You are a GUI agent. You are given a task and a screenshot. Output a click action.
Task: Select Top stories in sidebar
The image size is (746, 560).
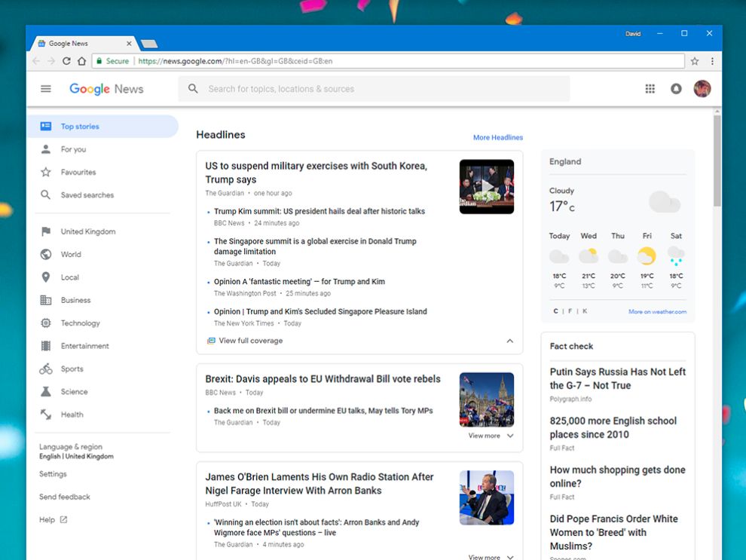(x=102, y=126)
